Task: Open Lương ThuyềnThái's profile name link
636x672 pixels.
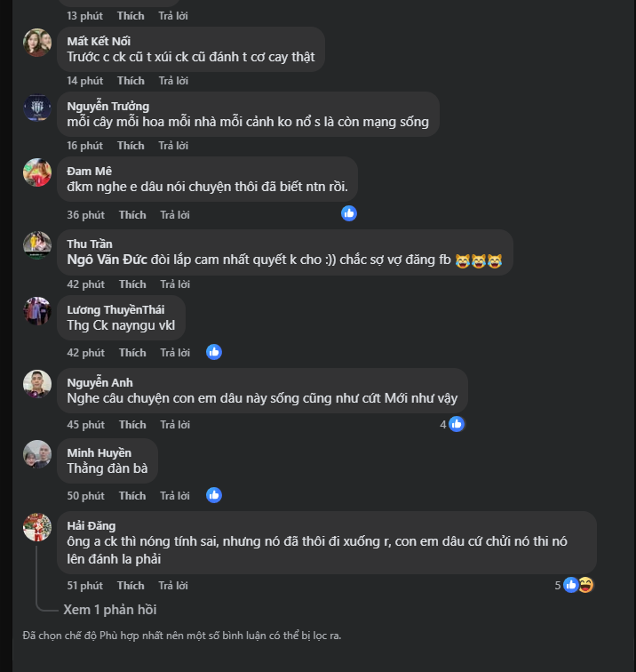Action: (x=115, y=309)
